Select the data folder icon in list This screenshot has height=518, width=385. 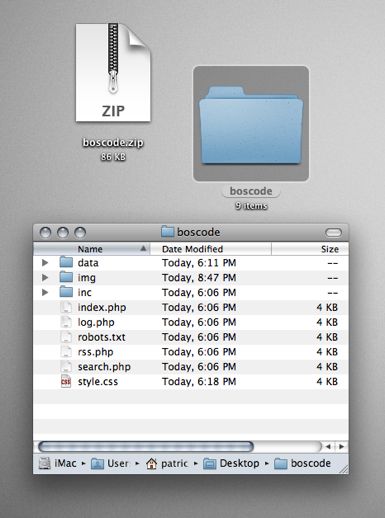[66, 262]
